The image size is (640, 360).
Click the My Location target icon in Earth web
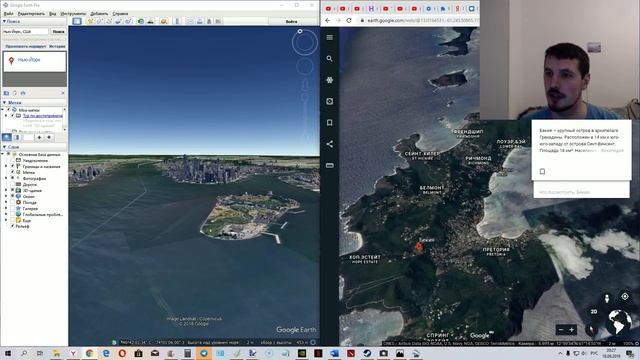tap(625, 297)
